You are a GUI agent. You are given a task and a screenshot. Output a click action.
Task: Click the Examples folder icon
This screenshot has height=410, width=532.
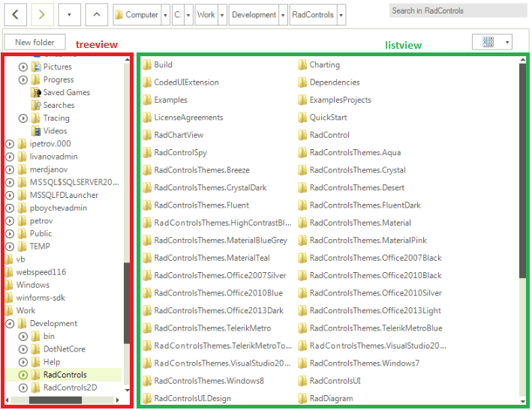pyautogui.click(x=147, y=100)
